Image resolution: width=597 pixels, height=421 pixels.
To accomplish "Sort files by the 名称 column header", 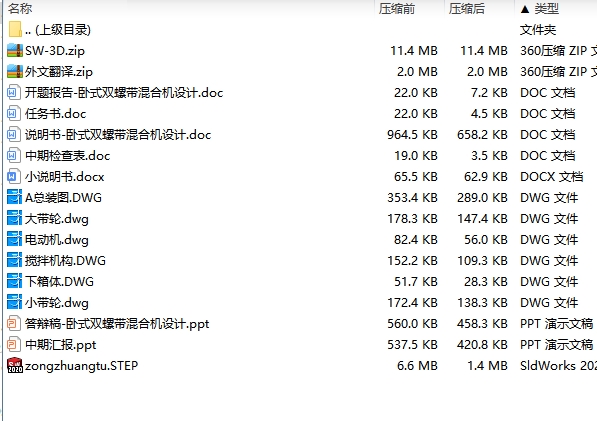I will click(20, 8).
